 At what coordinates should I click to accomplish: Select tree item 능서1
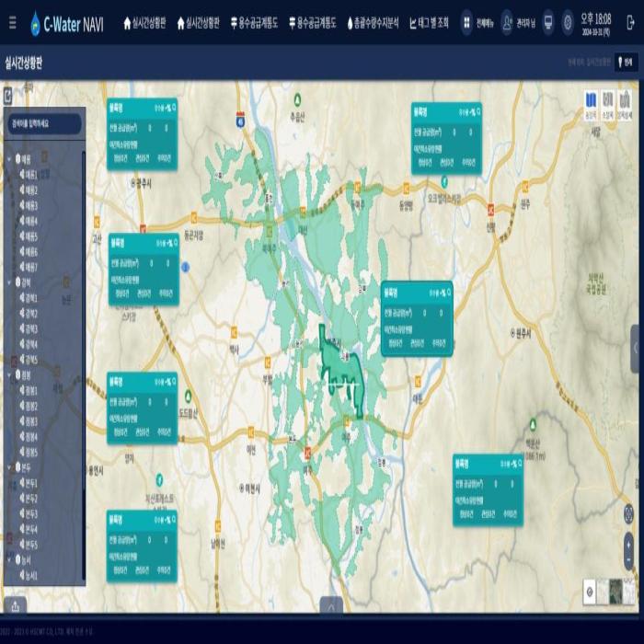(x=29, y=575)
